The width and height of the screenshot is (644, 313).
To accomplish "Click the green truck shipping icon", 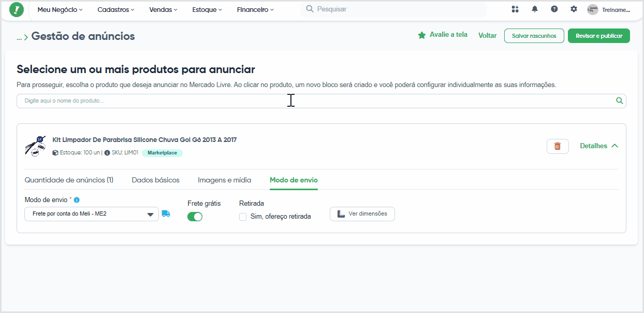I will click(166, 214).
